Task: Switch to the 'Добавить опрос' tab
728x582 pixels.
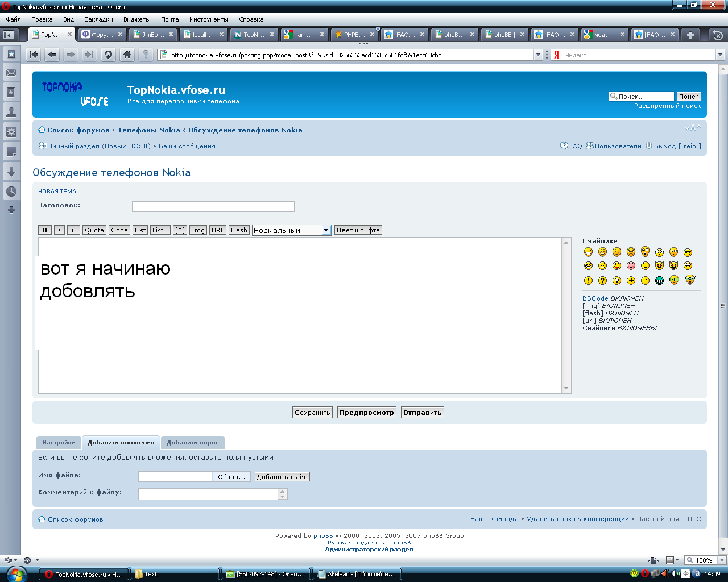Action: pyautogui.click(x=192, y=442)
